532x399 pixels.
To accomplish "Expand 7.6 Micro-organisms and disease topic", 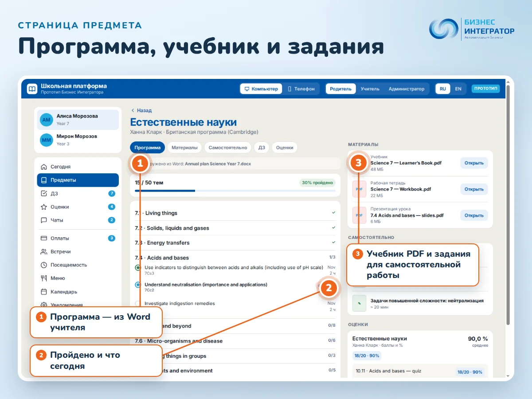I will pos(235,341).
